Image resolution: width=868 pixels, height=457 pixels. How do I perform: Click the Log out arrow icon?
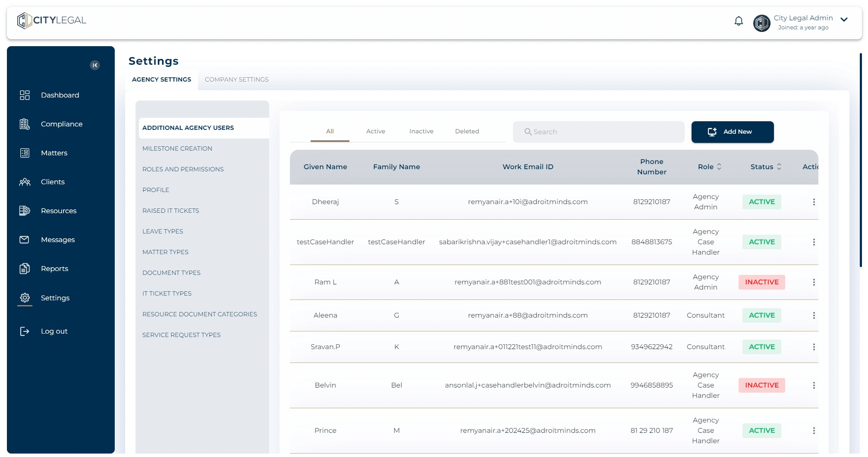(x=25, y=331)
